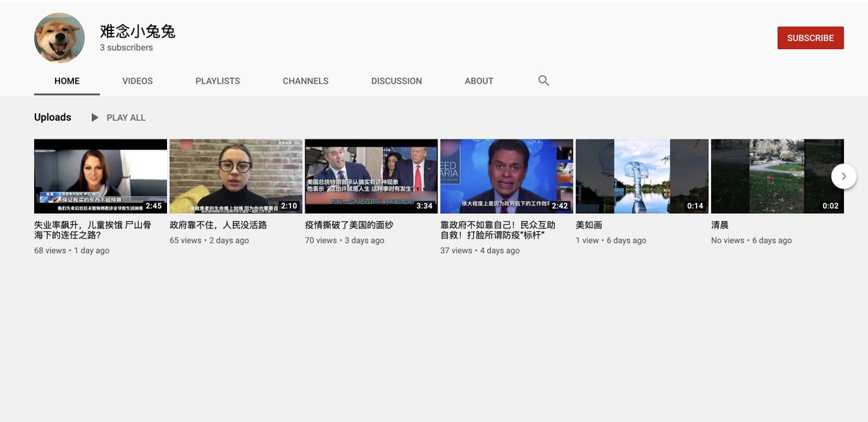
Task: Open video title 疫情撕破了美国的面纱
Action: (x=349, y=225)
